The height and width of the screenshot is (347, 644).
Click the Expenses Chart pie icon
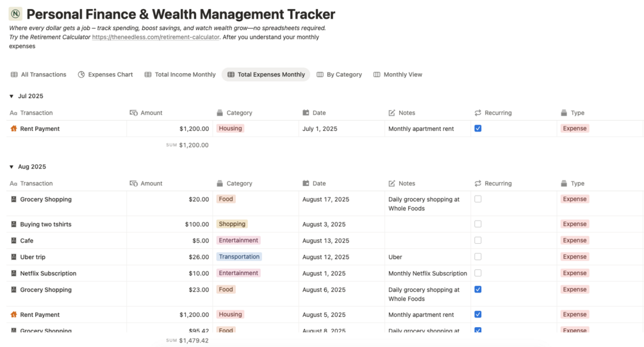(81, 74)
